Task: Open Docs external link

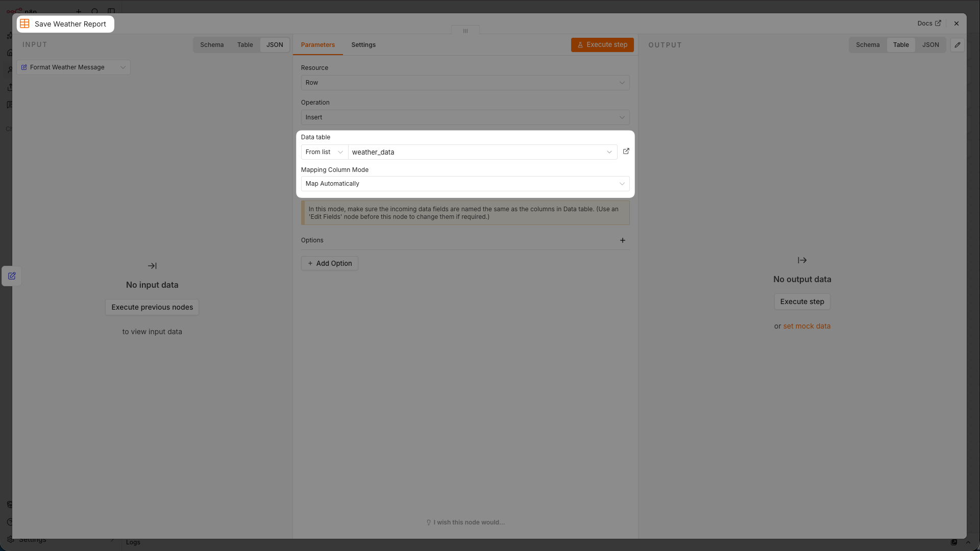Action: tap(929, 23)
